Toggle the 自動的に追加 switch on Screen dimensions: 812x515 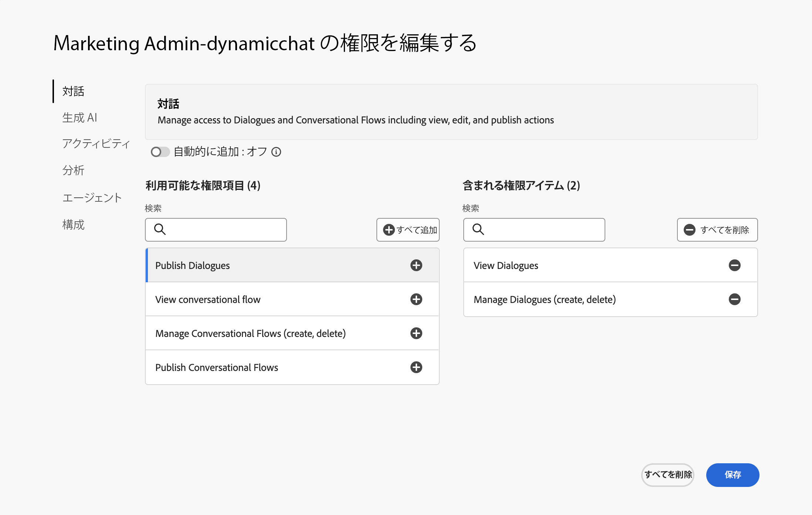[160, 152]
